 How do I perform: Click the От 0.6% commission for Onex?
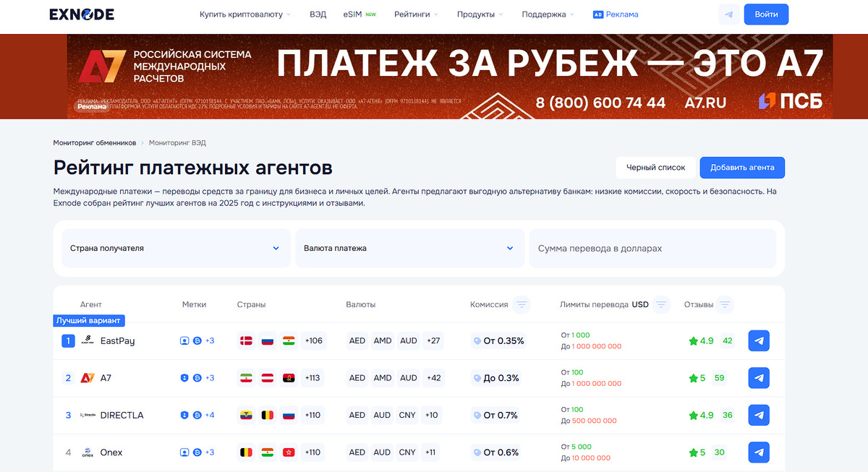pos(501,452)
